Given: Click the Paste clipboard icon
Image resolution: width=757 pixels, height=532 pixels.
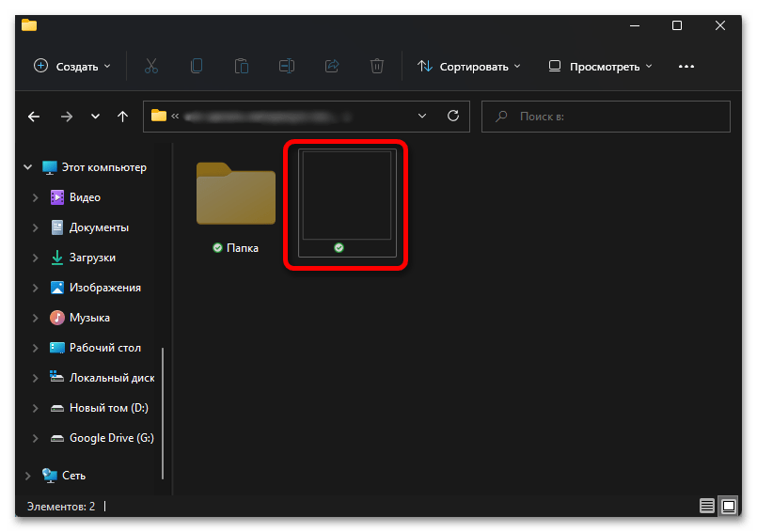Looking at the screenshot, I should tap(241, 67).
